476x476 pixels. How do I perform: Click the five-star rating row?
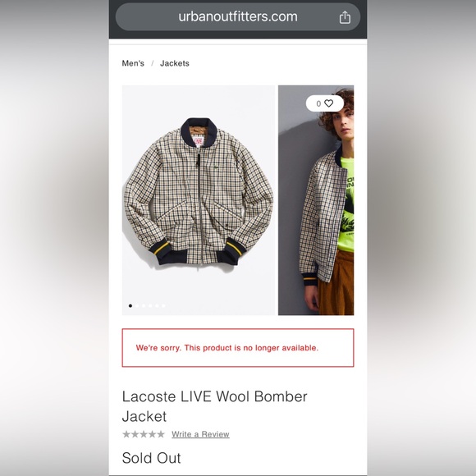(x=144, y=434)
